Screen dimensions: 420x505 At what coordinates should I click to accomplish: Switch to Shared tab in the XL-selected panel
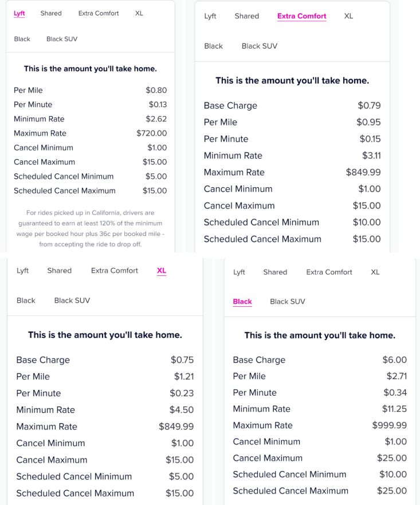click(x=60, y=270)
